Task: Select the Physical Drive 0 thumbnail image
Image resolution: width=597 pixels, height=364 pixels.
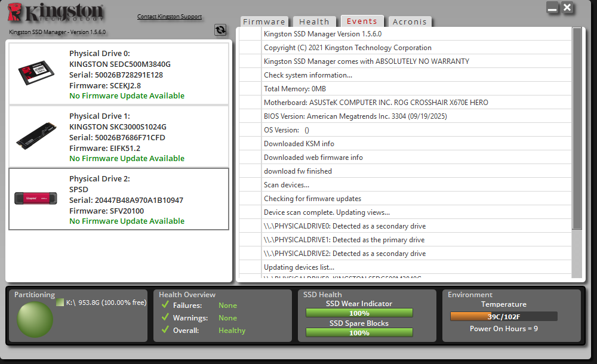Action: [x=36, y=72]
